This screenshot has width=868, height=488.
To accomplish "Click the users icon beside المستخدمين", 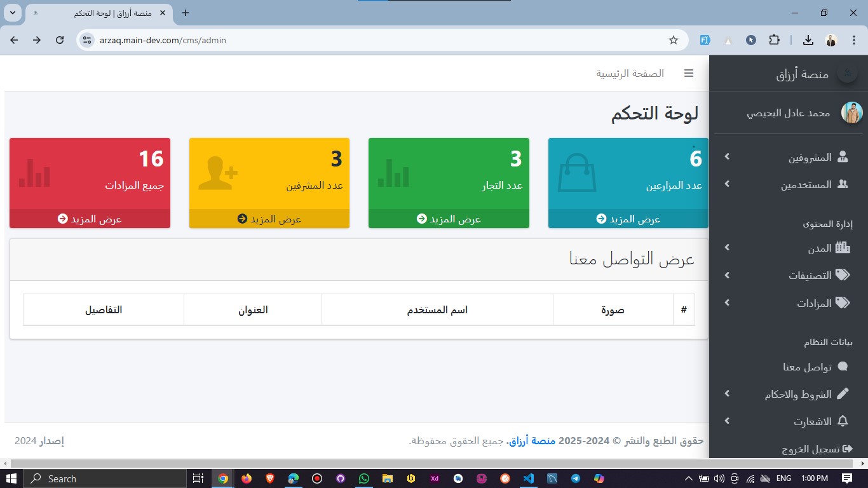I will click(x=843, y=184).
